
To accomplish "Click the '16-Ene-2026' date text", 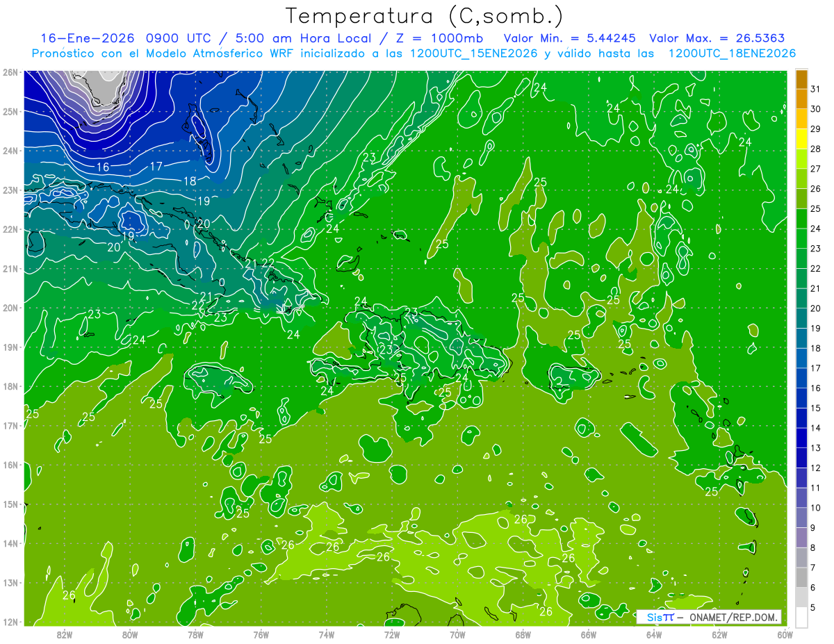I will [x=87, y=38].
